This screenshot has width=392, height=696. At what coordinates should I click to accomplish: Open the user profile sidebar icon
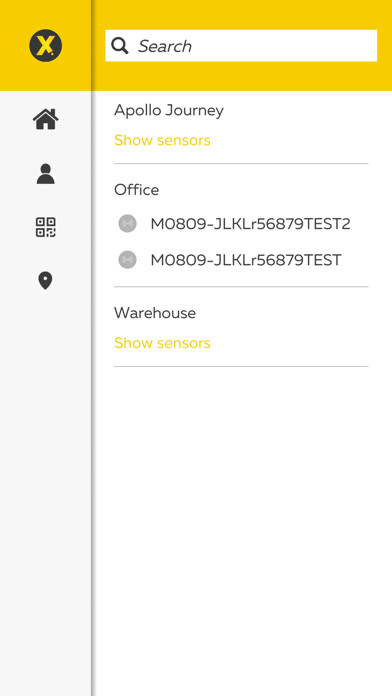(x=45, y=174)
